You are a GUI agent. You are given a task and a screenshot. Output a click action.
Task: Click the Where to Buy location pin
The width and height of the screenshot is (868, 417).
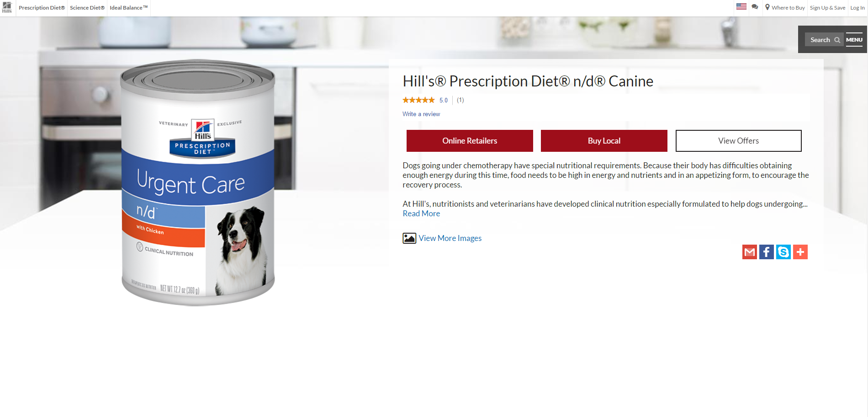767,7
